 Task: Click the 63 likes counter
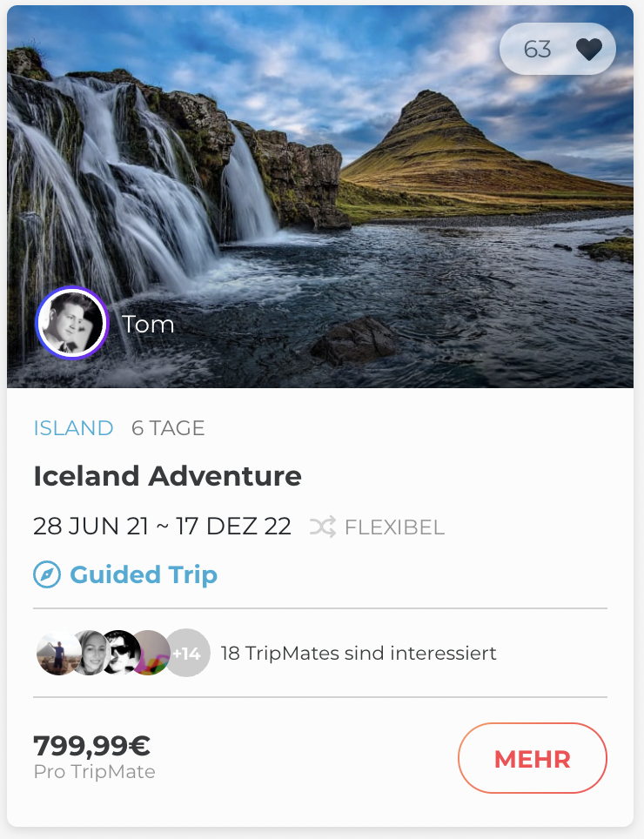(x=537, y=50)
